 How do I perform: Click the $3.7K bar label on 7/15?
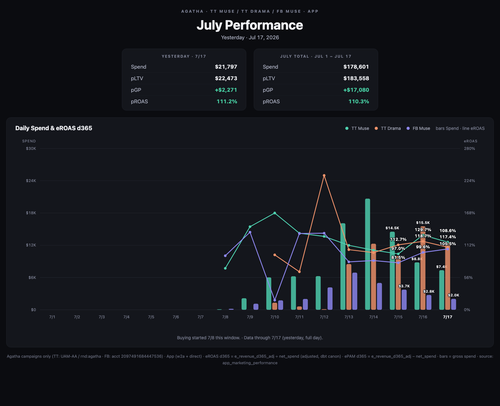click(404, 286)
